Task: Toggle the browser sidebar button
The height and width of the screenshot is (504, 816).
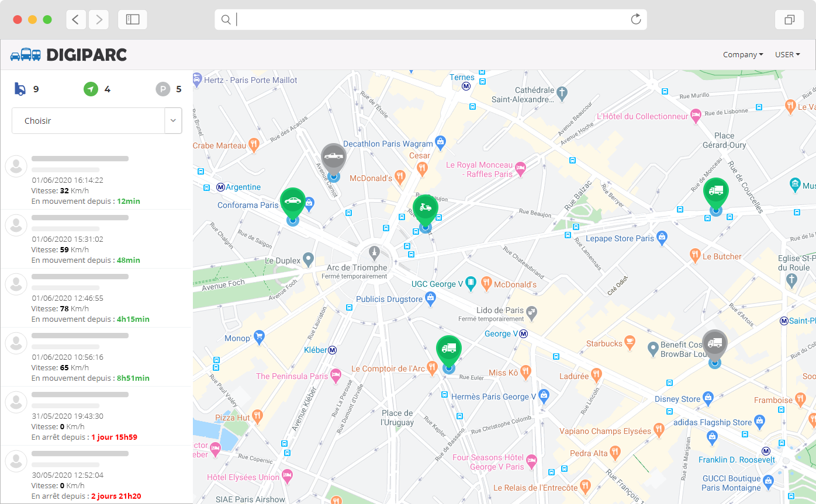Action: (x=133, y=19)
